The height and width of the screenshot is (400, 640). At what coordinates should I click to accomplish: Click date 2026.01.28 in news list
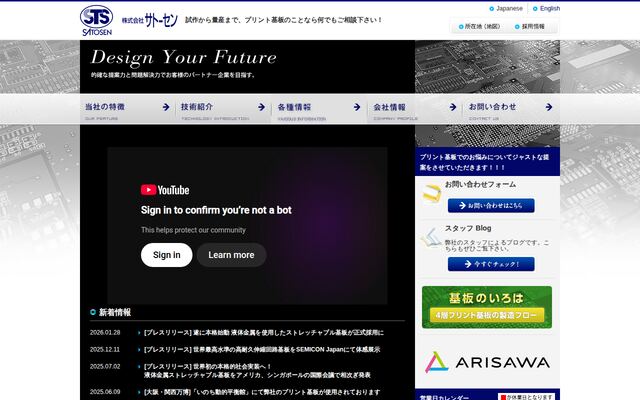pyautogui.click(x=105, y=333)
